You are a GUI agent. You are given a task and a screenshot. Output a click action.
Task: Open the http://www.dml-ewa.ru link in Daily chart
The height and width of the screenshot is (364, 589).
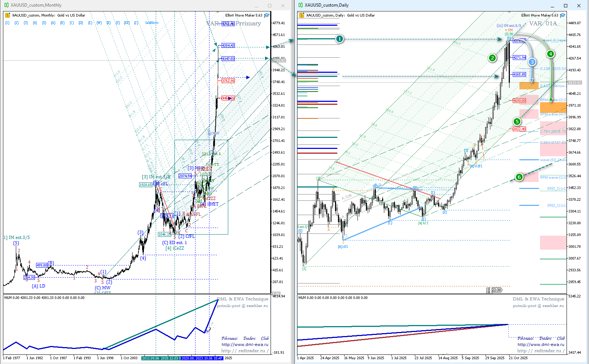pos(540,345)
